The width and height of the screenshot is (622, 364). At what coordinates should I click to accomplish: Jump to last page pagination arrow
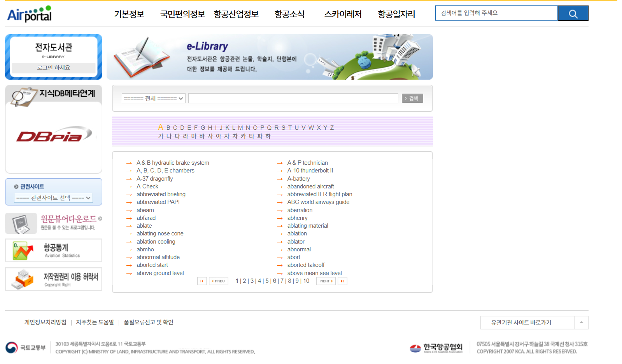[342, 281]
